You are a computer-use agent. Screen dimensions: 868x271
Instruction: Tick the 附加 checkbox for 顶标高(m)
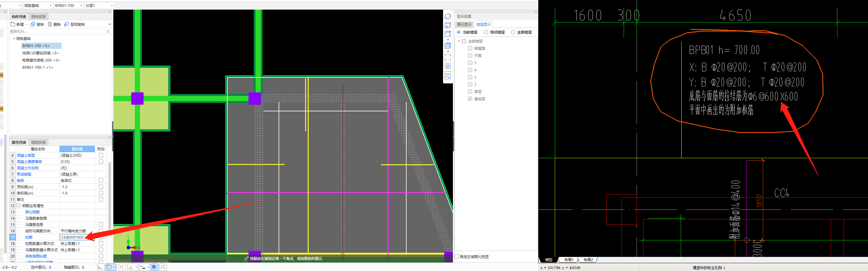point(101,186)
